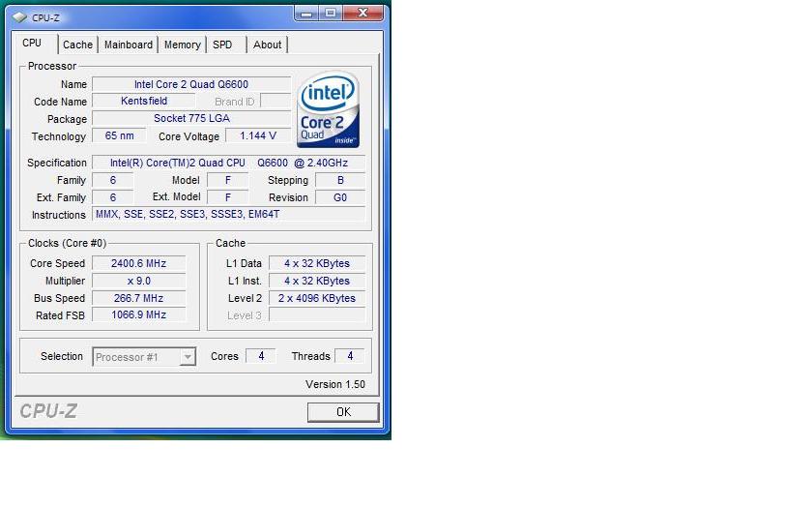Image resolution: width=812 pixels, height=508 pixels.
Task: Close the CPU-Z window
Action: (x=363, y=14)
